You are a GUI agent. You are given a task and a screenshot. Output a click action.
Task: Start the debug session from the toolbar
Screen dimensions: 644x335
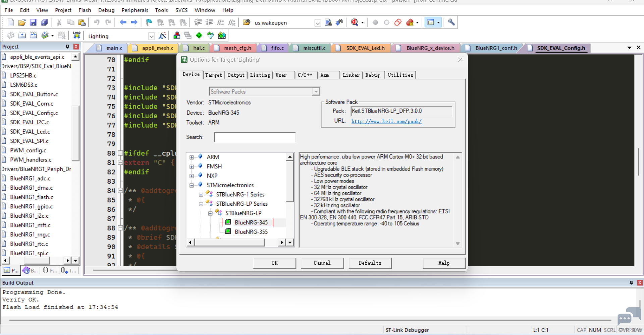click(355, 22)
